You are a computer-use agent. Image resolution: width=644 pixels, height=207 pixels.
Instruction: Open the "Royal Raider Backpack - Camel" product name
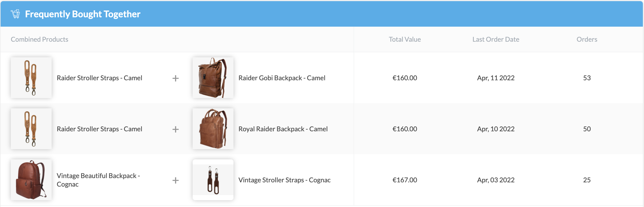[x=283, y=129]
